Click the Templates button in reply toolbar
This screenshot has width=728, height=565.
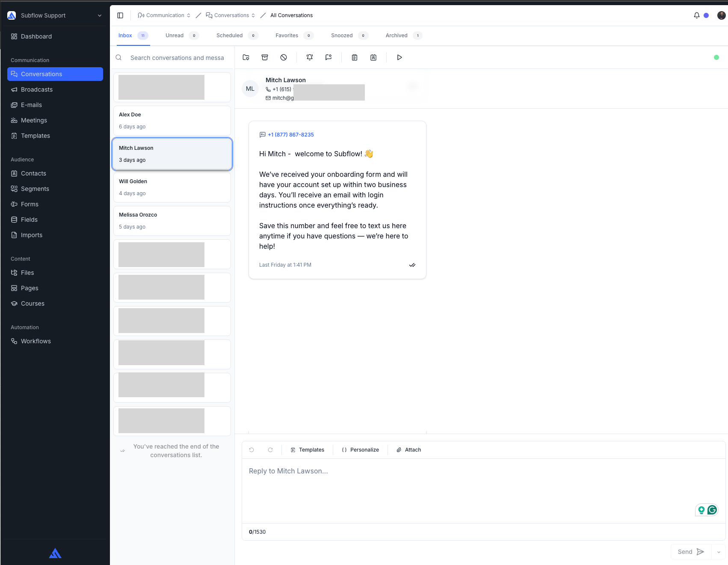308,450
